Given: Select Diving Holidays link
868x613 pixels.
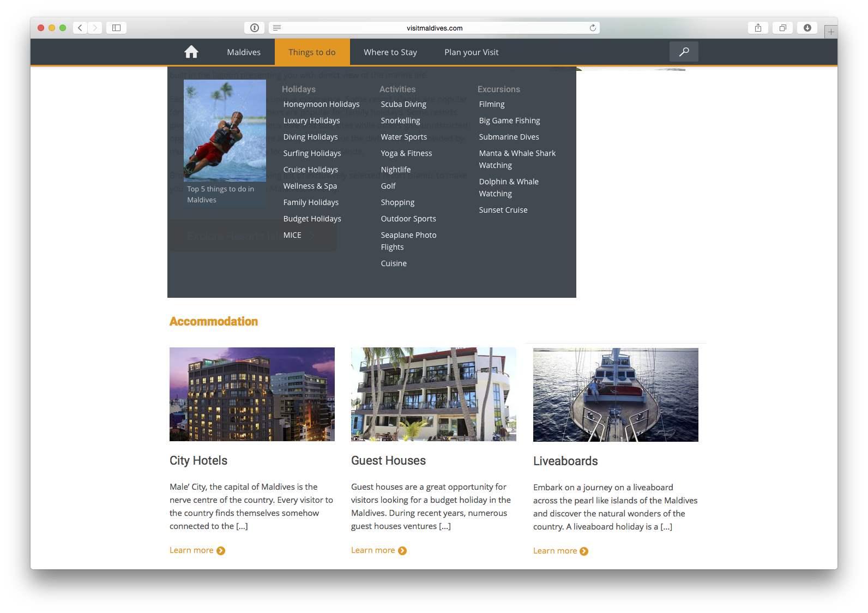Looking at the screenshot, I should click(x=310, y=137).
